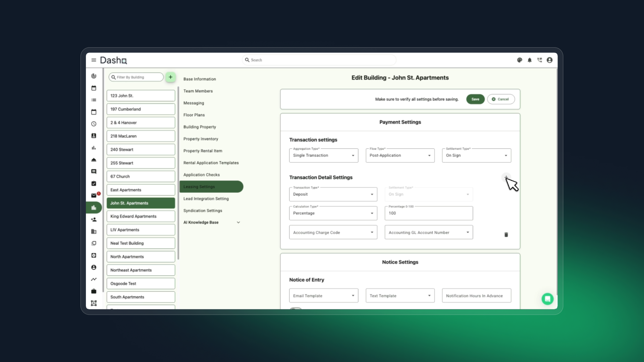Click the Cancel button
Image resolution: width=644 pixels, height=362 pixels.
(501, 99)
